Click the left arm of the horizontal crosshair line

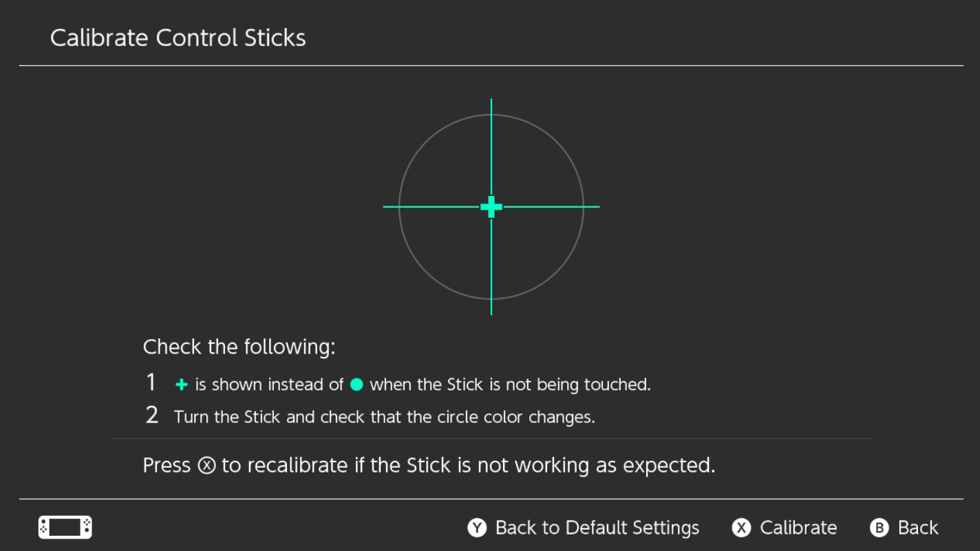point(432,206)
